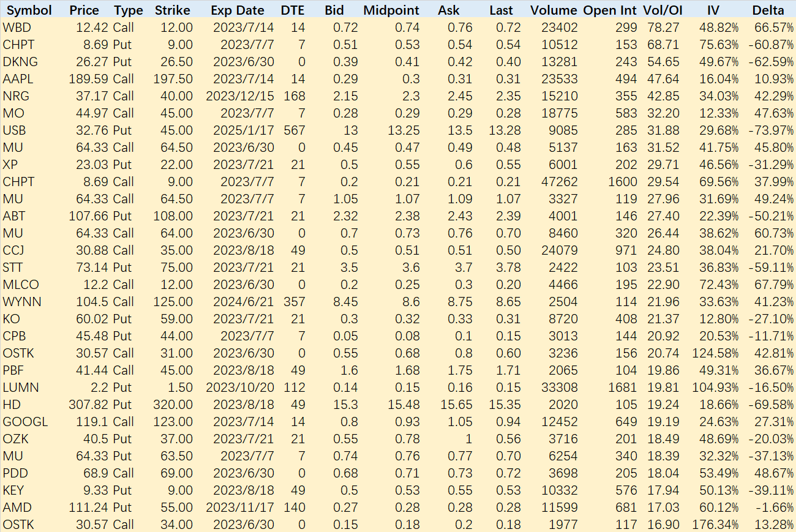796x532 pixels.
Task: Click the 307.82 price cell
Action: [89, 405]
